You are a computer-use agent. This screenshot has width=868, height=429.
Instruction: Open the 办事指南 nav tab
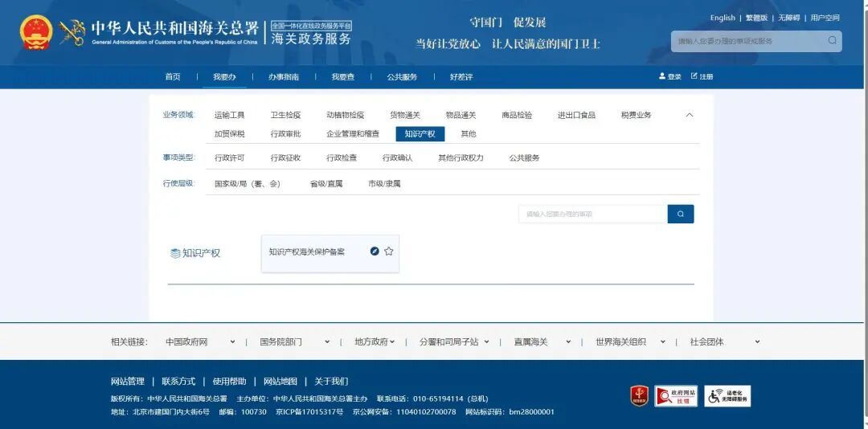284,77
